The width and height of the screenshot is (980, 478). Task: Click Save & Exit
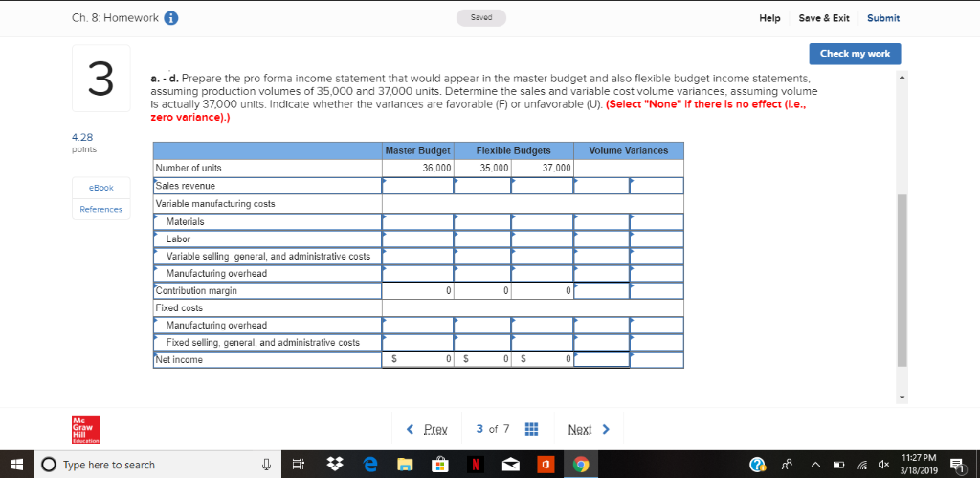coord(824,18)
